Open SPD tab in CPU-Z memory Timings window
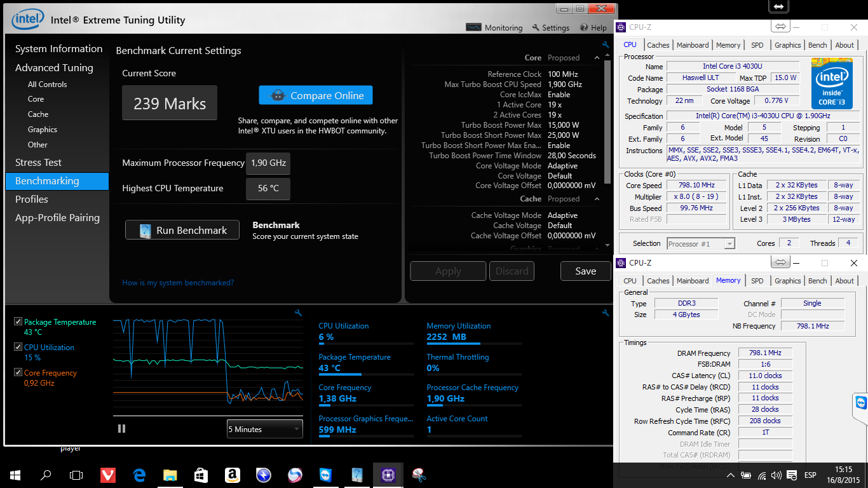The height and width of the screenshot is (488, 868). tap(757, 281)
